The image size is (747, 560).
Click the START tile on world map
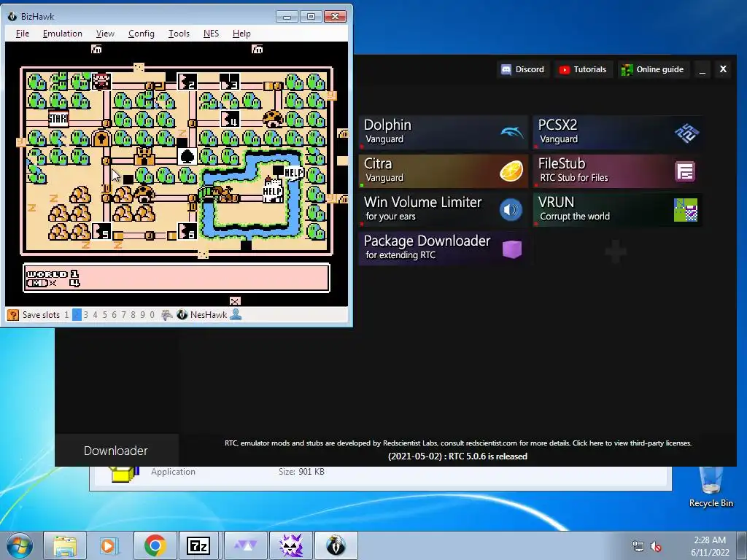point(58,118)
